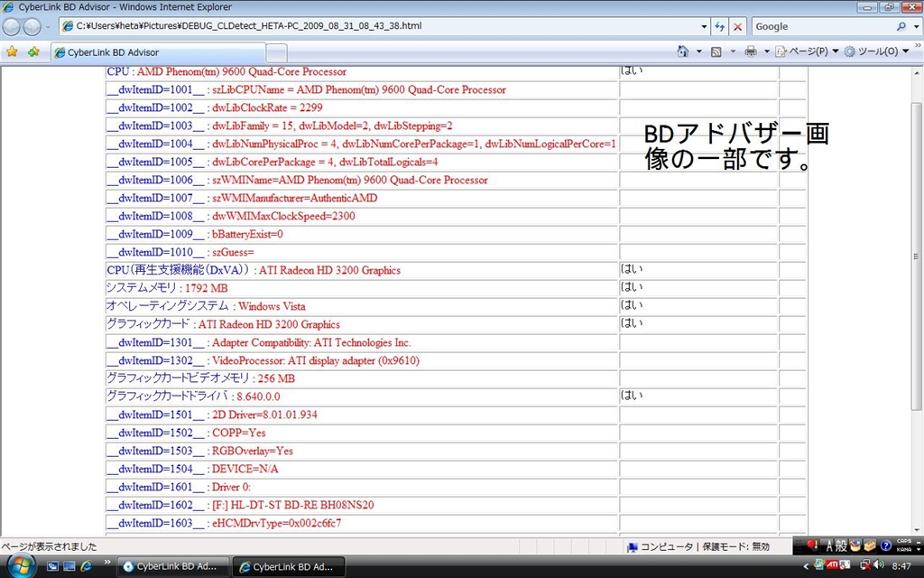924x578 pixels.
Task: Refresh the page with the refresh icon
Action: point(720,26)
